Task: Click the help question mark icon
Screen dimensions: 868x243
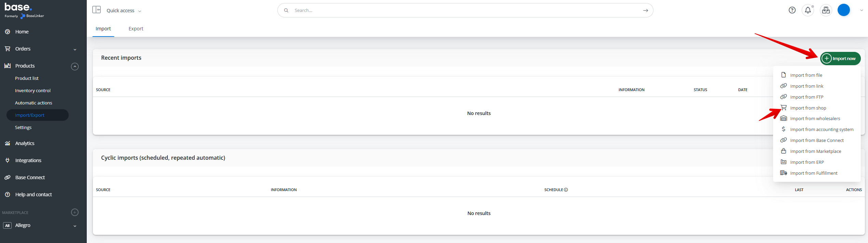Action: pyautogui.click(x=792, y=10)
